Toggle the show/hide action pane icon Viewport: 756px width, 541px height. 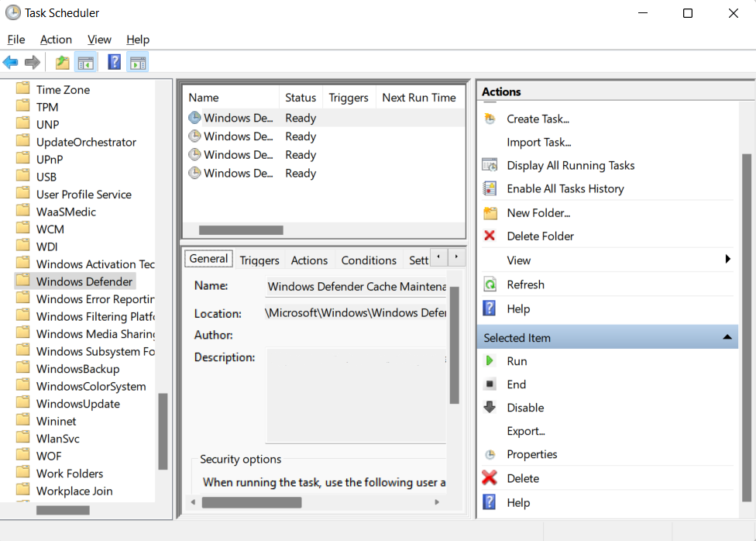[138, 62]
